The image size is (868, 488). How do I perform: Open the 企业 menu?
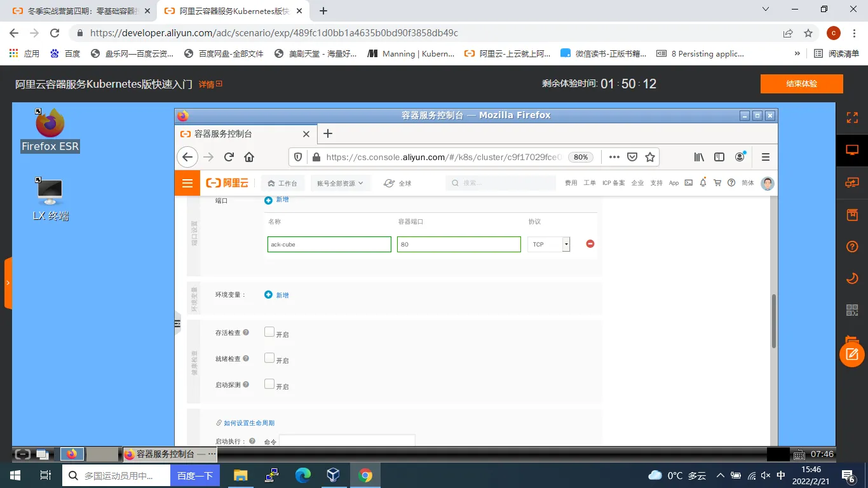(637, 183)
